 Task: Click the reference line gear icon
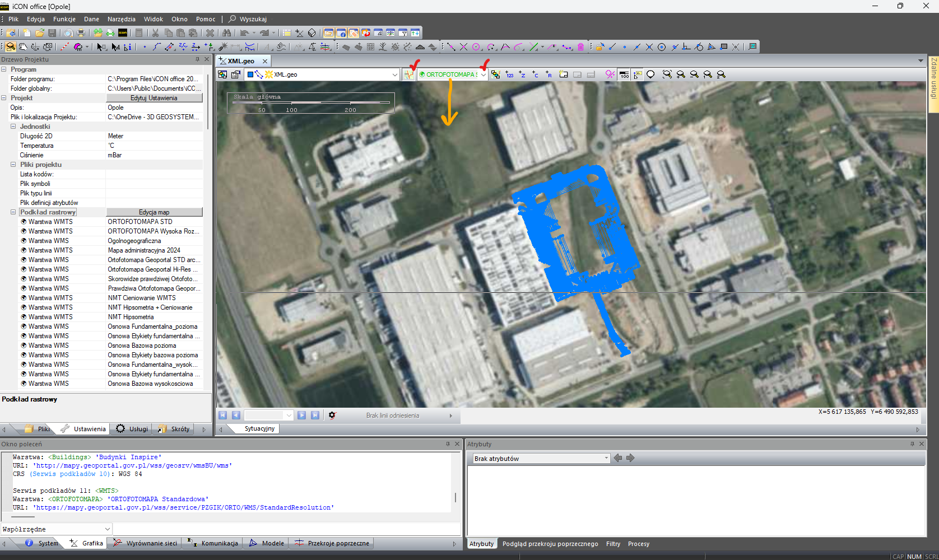332,416
